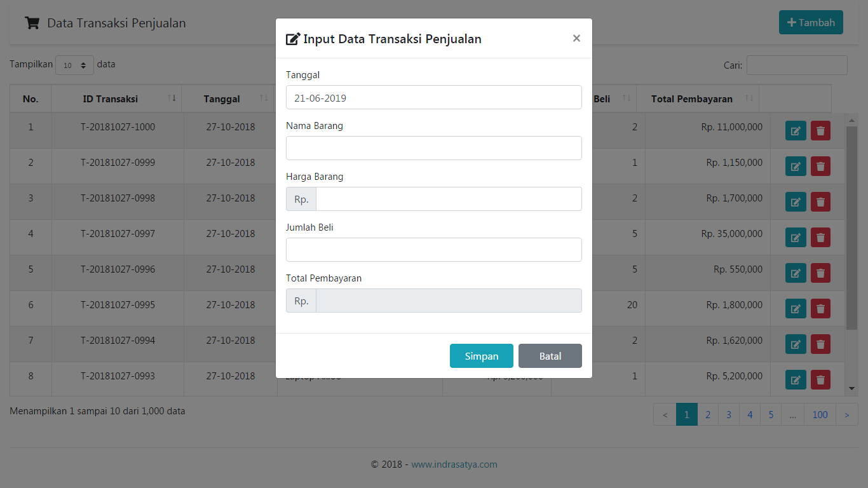Click red trash icon in row 2

tap(820, 166)
